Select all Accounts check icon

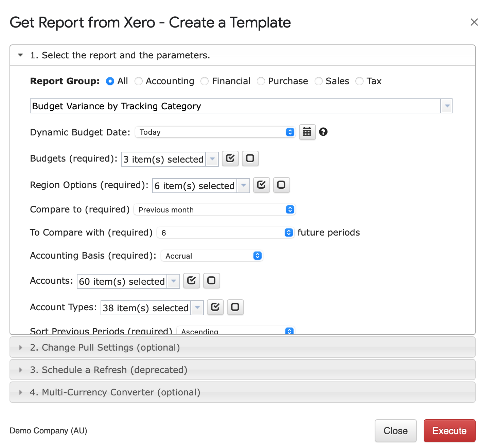click(192, 281)
